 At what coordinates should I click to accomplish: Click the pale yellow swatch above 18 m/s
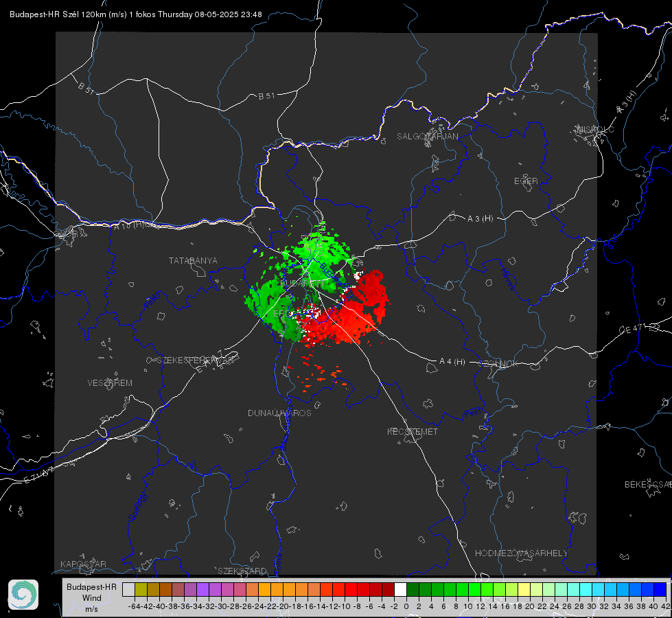coord(524,589)
